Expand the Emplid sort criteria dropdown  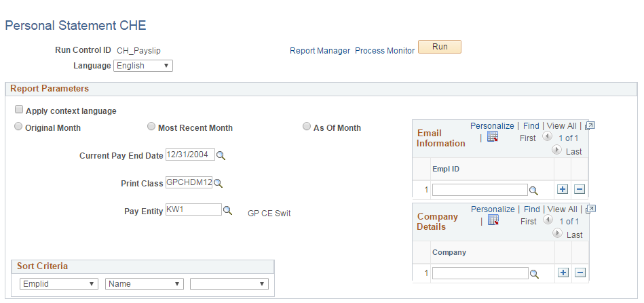tap(59, 284)
